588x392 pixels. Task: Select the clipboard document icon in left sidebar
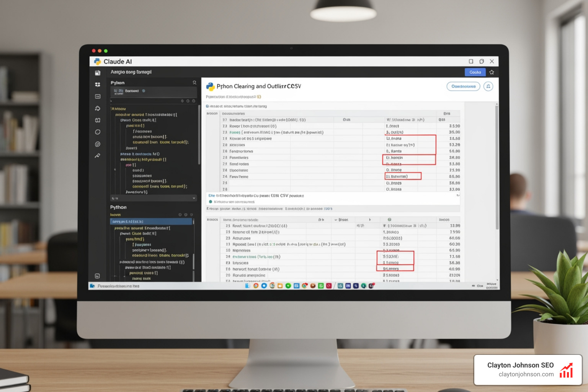[x=98, y=73]
